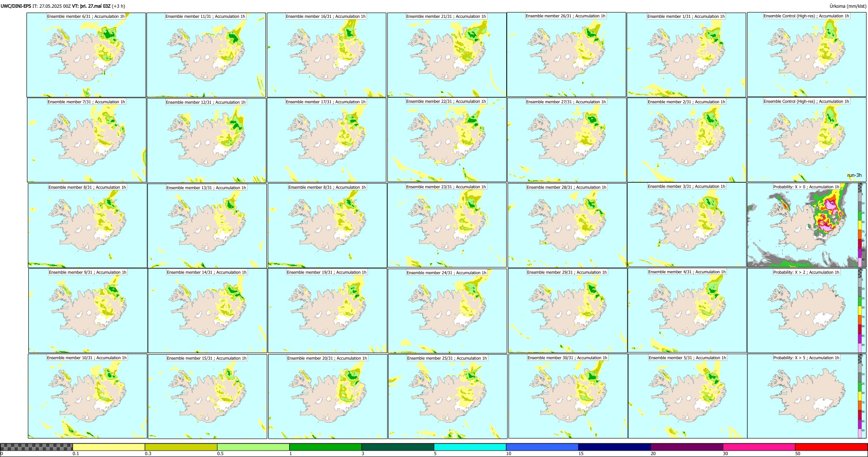Click the '(+3 h)' forecast offset text
This screenshot has width=868, height=457.
coord(119,6)
